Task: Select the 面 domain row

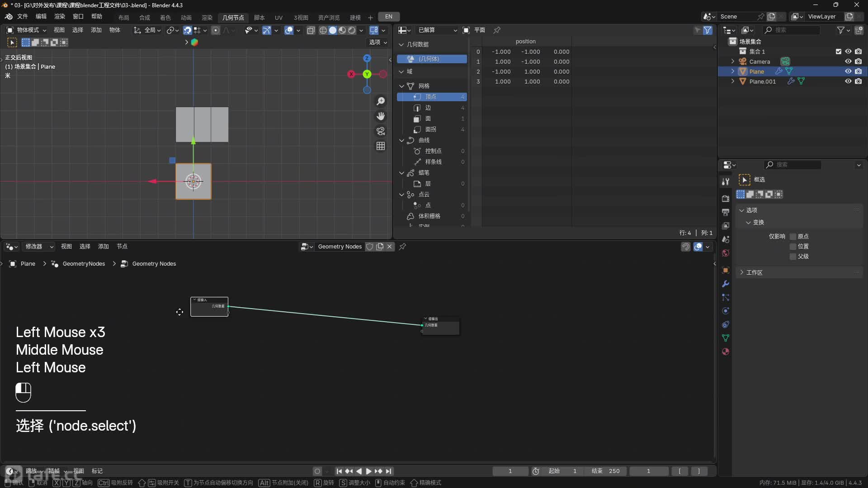Action: click(432, 118)
